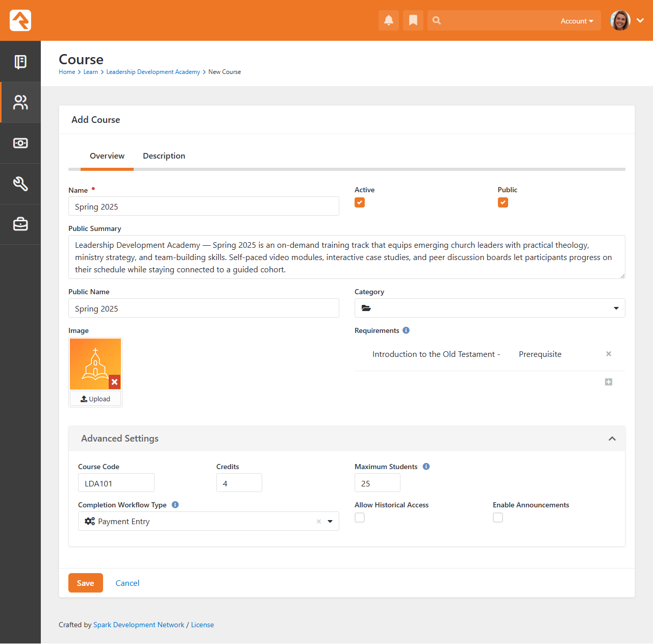Collapse the Advanced Settings panel

[x=612, y=439]
